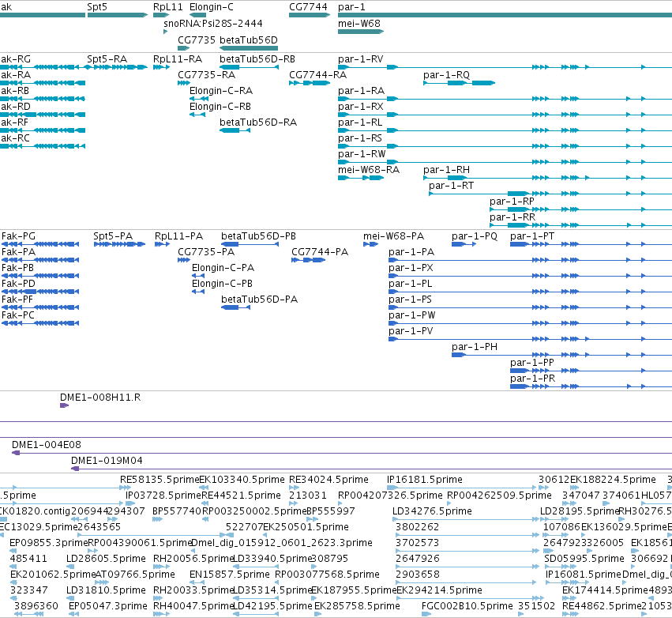Open the par-1-PP protein label
The height and width of the screenshot is (618, 672).
[532, 364]
